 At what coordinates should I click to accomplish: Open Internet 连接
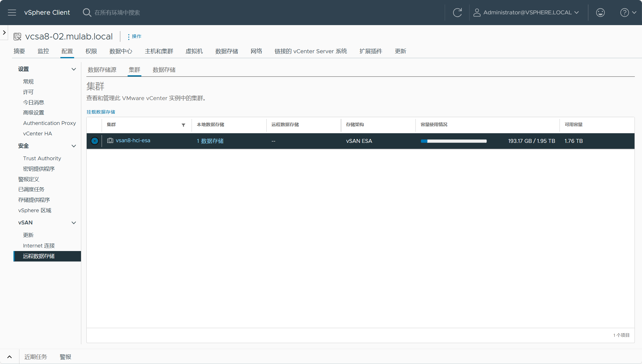[x=39, y=246]
